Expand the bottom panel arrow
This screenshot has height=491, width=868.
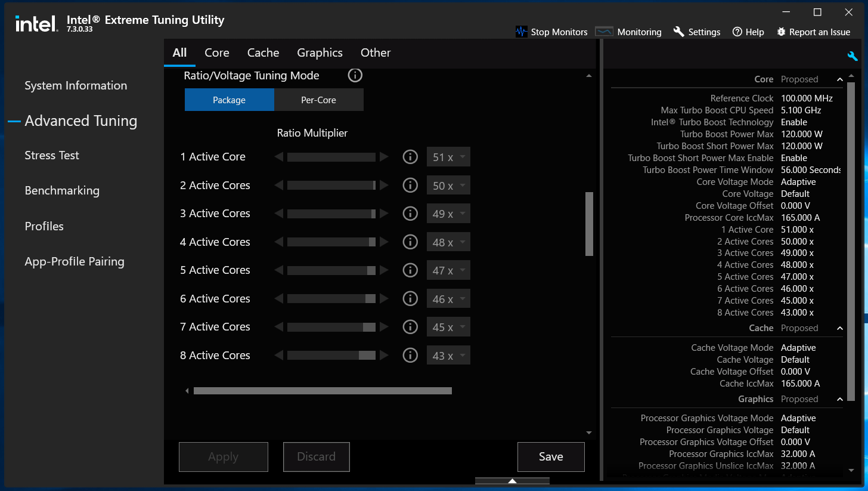512,481
